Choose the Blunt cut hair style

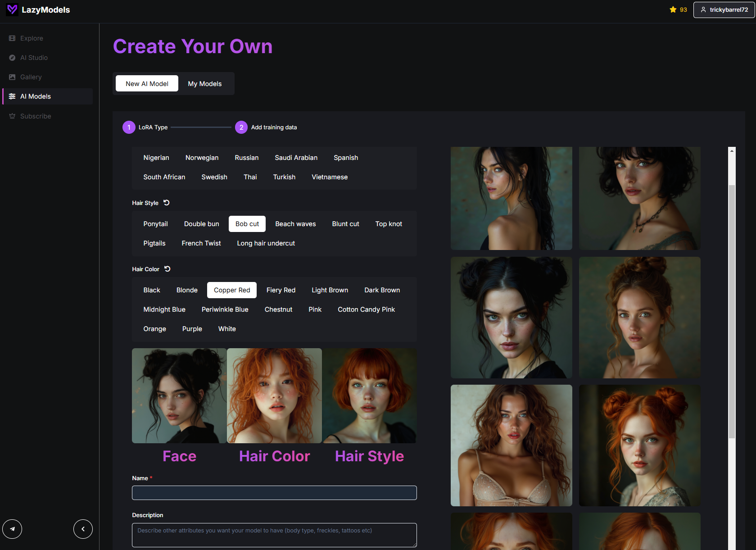(x=345, y=224)
